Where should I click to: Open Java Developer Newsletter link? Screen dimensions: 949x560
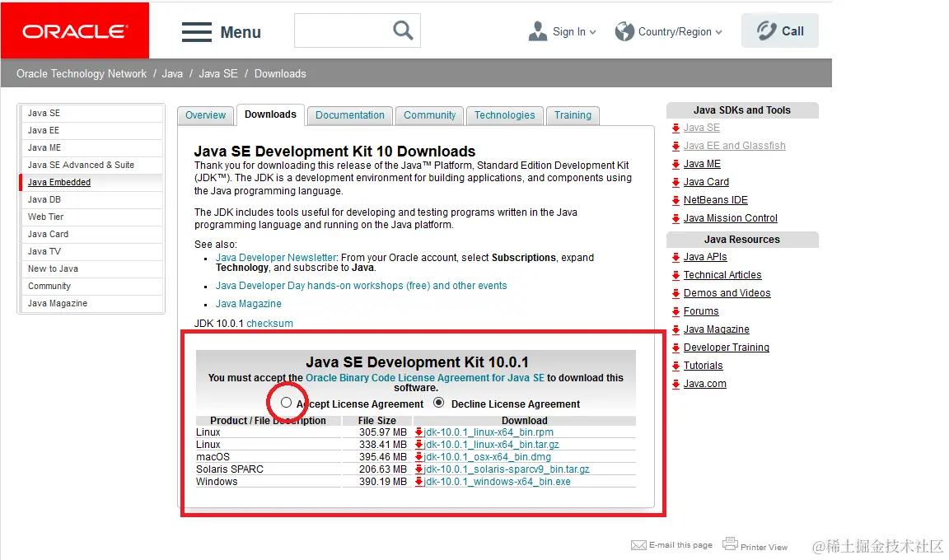[x=275, y=258]
